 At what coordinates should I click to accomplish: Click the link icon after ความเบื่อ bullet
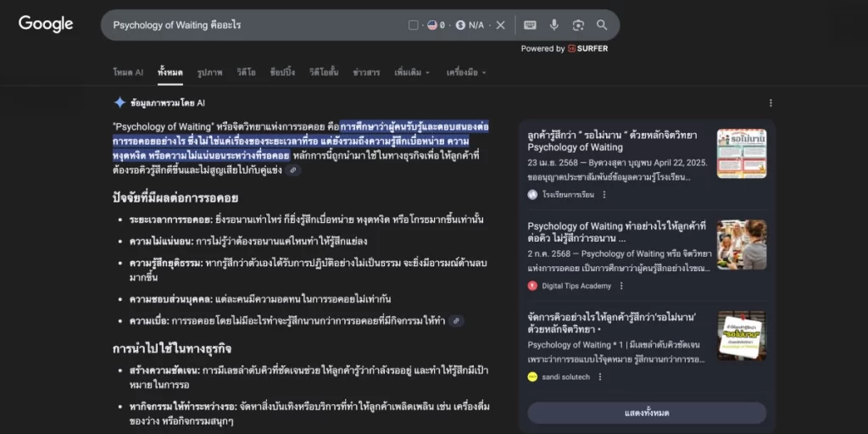[456, 321]
